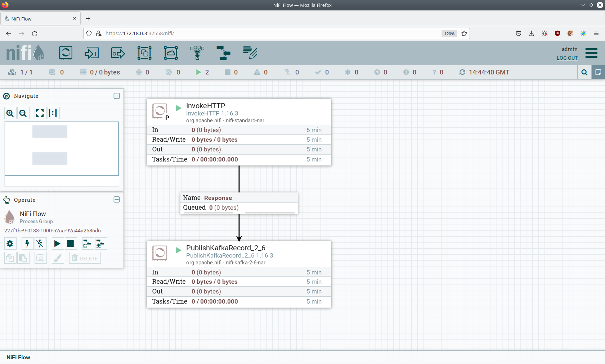
Task: Select the Funnel toolbar icon
Action: [197, 53]
